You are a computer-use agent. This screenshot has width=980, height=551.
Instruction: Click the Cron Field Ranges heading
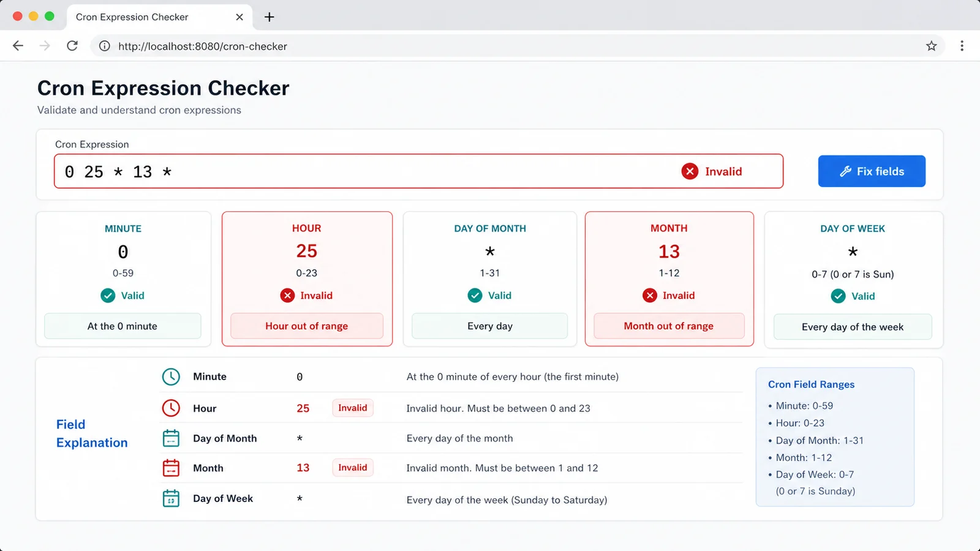tap(811, 384)
